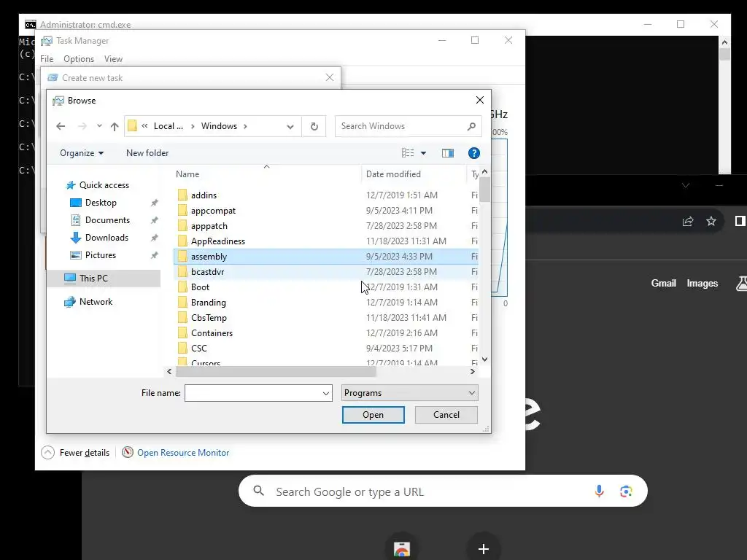Search by image with Google Lens

click(x=626, y=491)
